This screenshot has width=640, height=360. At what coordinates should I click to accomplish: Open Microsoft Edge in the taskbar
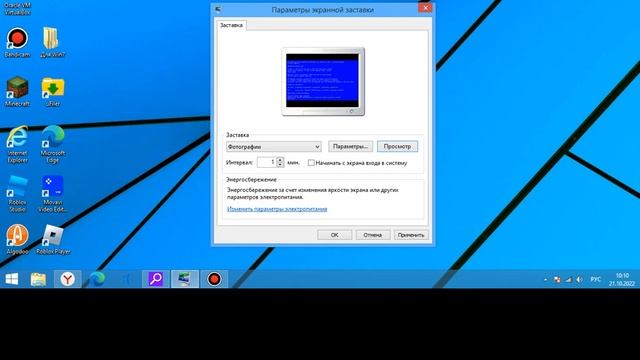tap(97, 279)
